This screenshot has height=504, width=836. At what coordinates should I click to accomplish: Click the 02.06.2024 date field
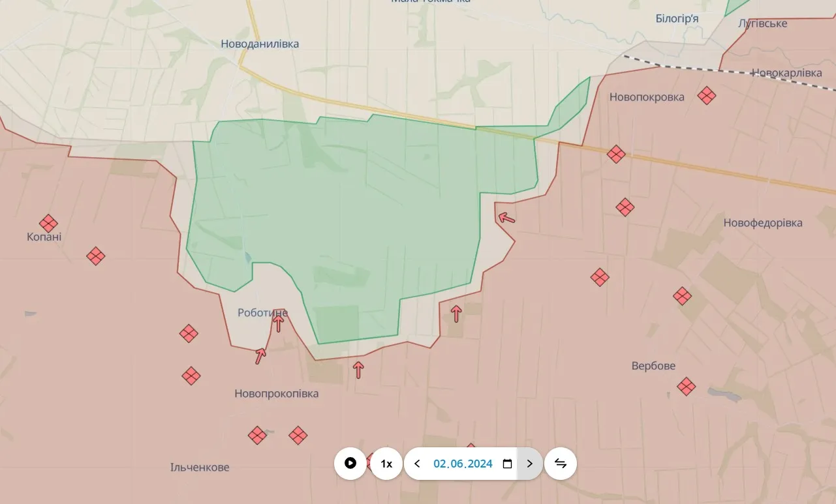(463, 464)
